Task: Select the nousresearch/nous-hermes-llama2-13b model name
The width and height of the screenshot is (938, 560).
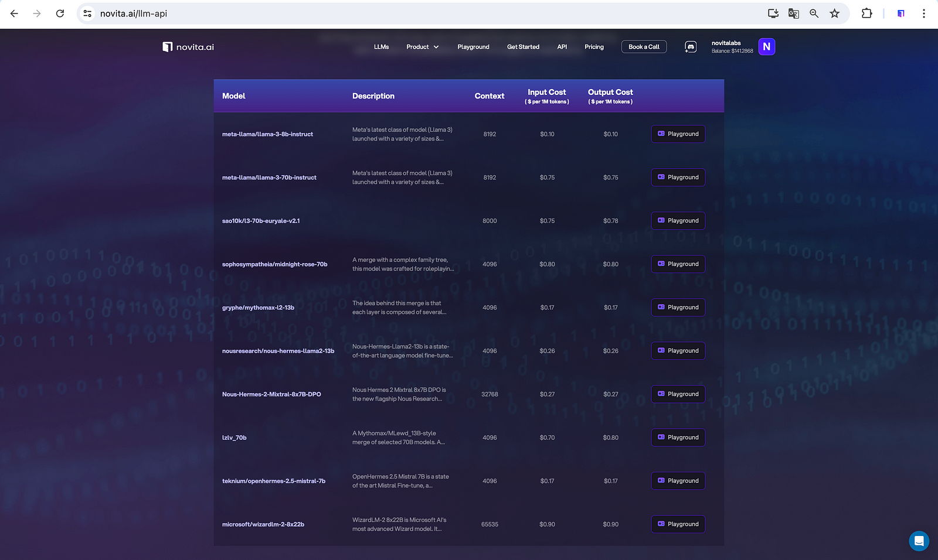Action: (278, 351)
